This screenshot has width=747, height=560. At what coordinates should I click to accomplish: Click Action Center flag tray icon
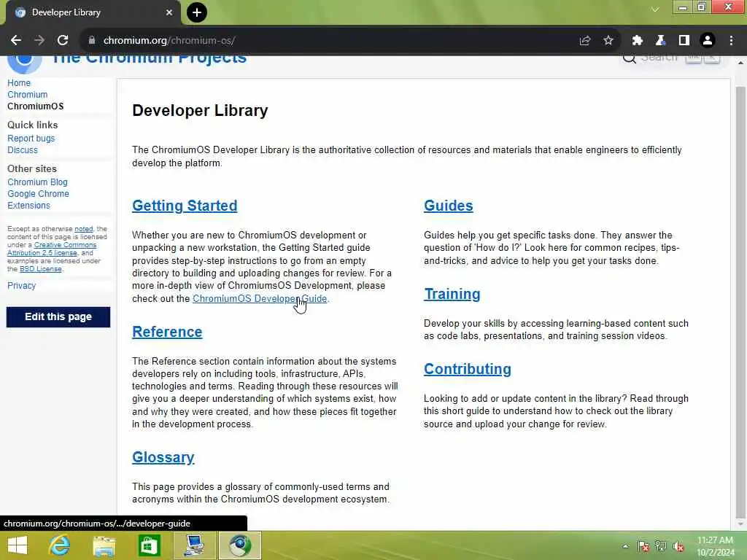tap(643, 546)
